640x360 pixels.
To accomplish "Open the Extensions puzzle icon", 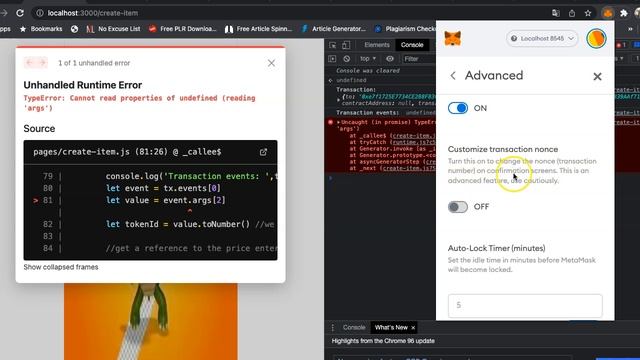I will [624, 13].
